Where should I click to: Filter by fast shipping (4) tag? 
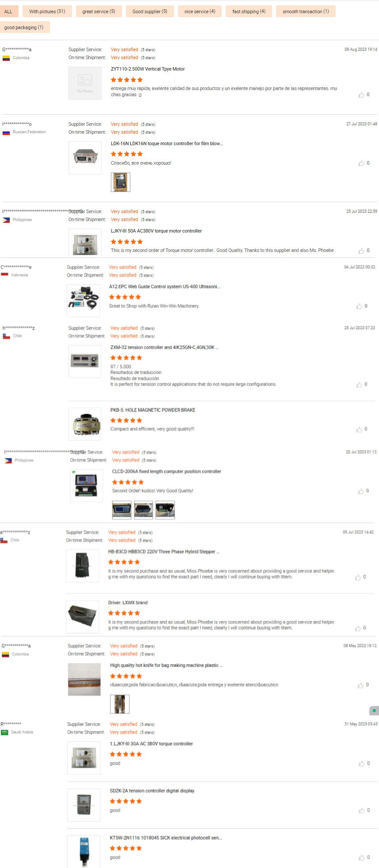(249, 11)
